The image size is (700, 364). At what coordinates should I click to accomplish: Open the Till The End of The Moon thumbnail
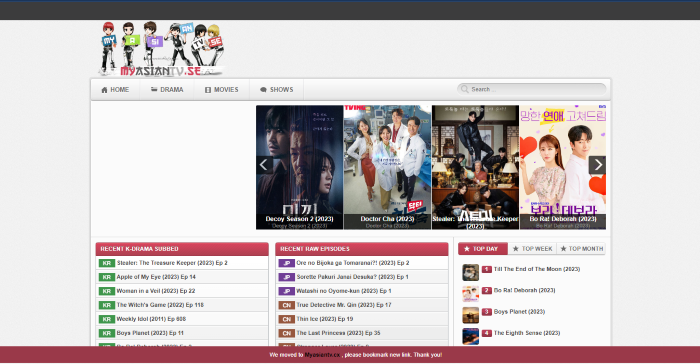coord(471,272)
